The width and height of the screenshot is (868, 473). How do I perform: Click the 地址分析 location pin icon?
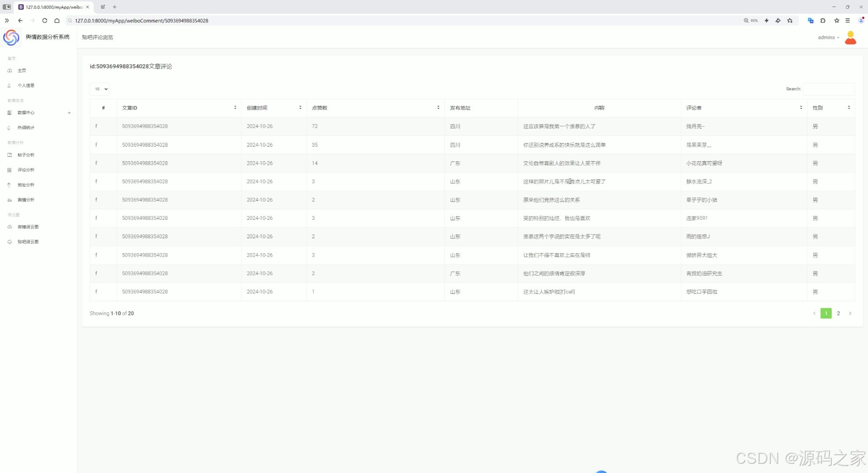[9, 185]
